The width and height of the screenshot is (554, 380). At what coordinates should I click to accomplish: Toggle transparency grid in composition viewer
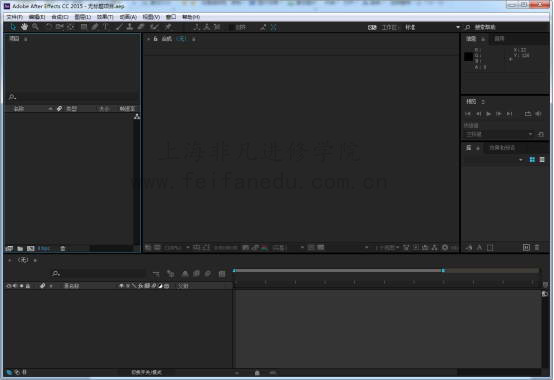pos(320,248)
